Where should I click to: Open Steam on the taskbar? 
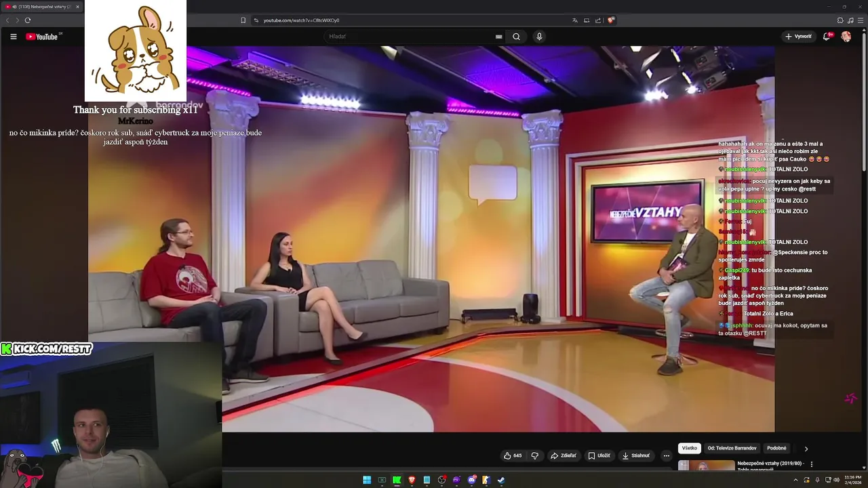501,480
